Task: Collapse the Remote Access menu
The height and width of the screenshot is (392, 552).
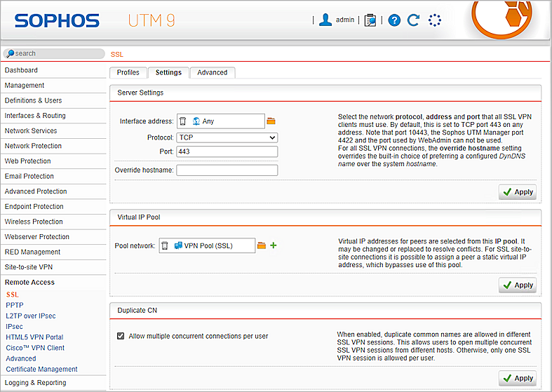Action: click(53, 282)
